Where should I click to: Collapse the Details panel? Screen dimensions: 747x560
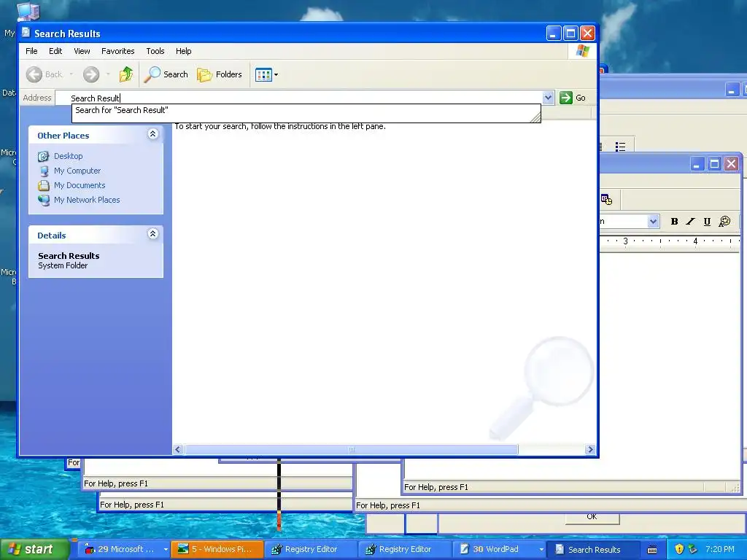pos(153,234)
